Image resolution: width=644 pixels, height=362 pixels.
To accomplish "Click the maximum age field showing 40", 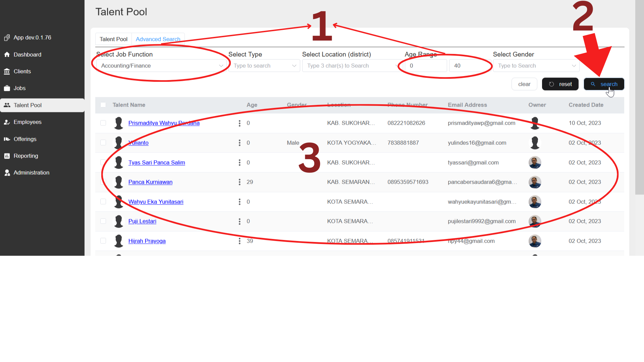I will point(470,66).
